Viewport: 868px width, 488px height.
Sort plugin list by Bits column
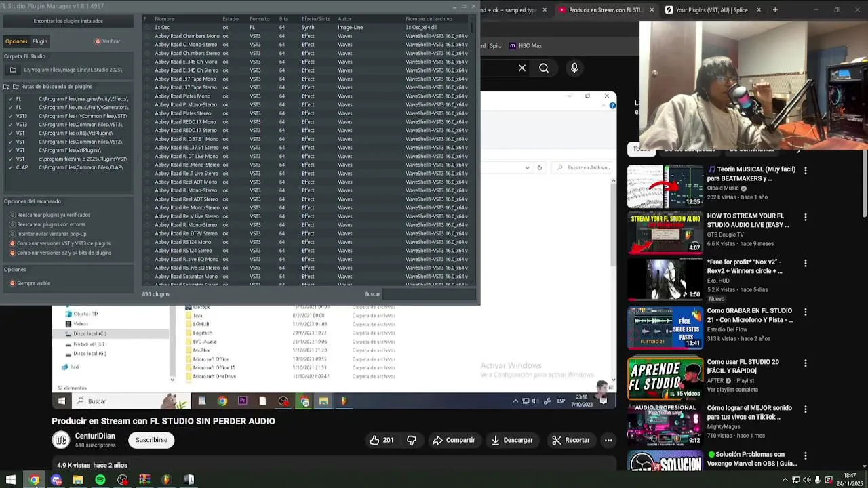tap(283, 19)
